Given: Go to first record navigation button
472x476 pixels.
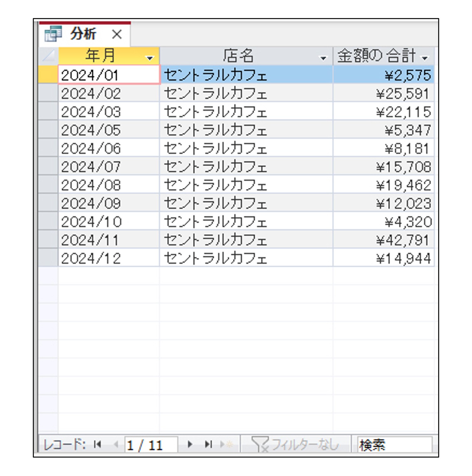Looking at the screenshot, I should (98, 444).
